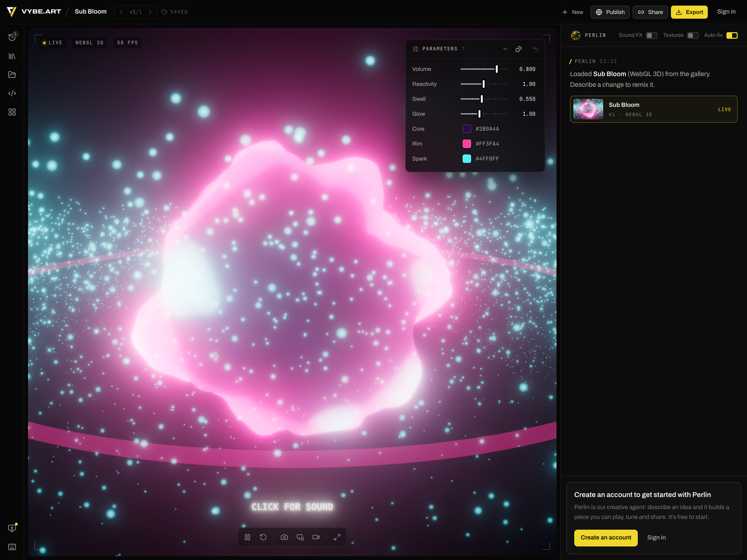Start video recording with camcorder icon

point(316,537)
